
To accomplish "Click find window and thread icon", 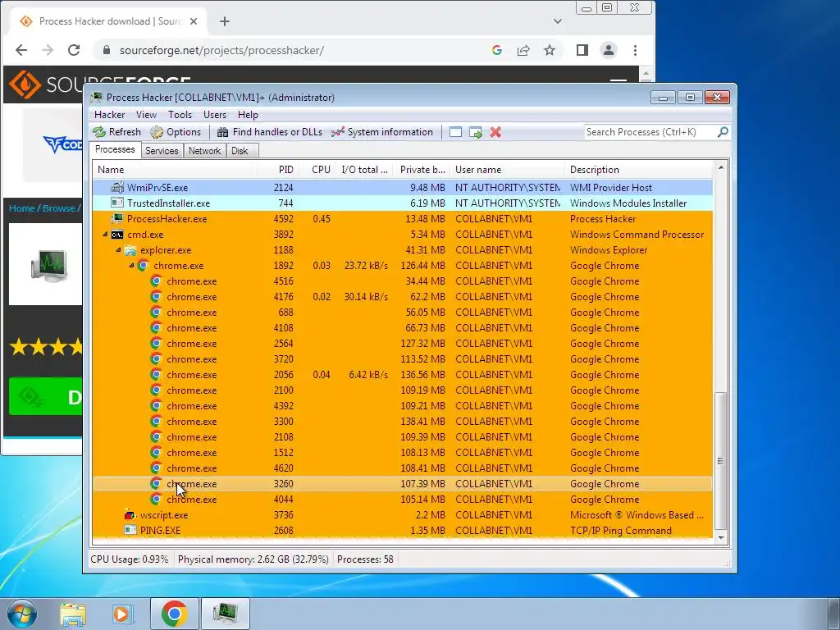I will (x=476, y=132).
